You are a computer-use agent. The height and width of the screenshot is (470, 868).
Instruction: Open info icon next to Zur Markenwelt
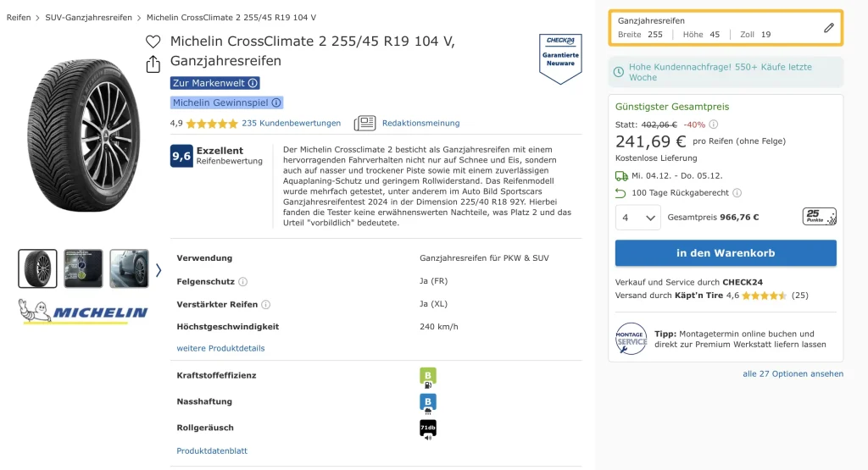click(x=253, y=83)
